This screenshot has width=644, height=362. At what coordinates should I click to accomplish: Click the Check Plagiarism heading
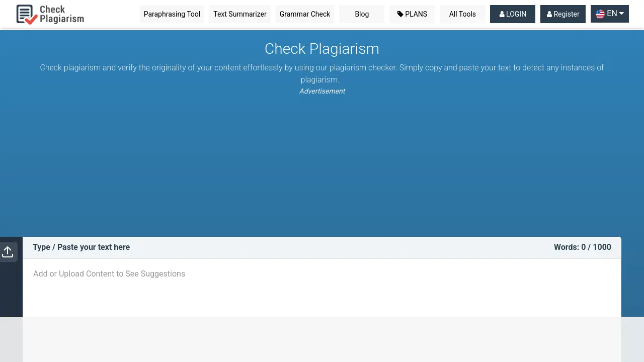click(x=322, y=49)
